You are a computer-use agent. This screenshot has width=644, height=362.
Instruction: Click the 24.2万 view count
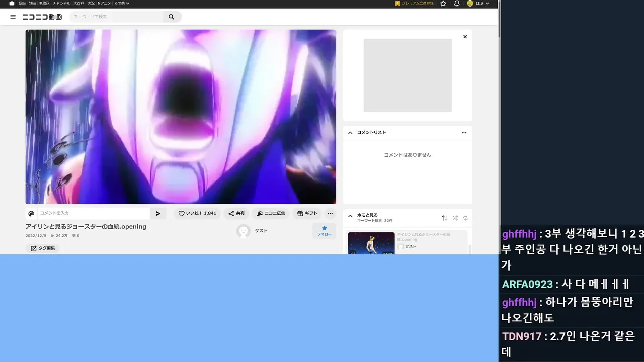click(59, 236)
